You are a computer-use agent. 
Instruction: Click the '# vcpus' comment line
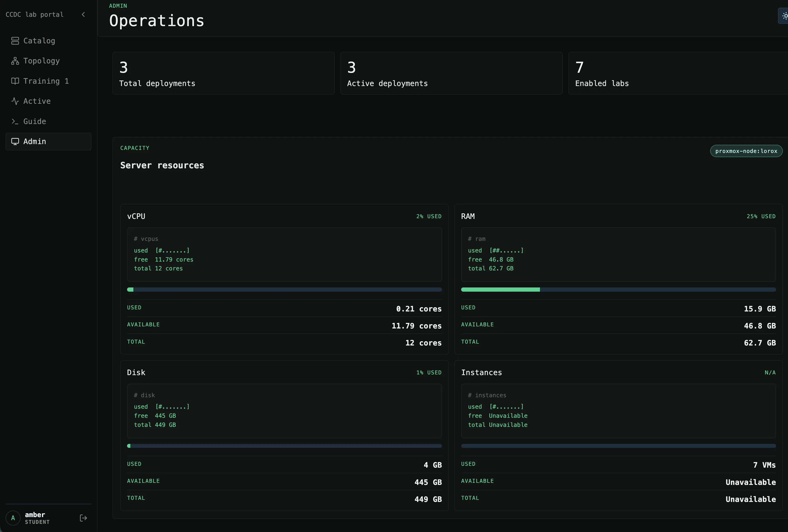click(146, 239)
